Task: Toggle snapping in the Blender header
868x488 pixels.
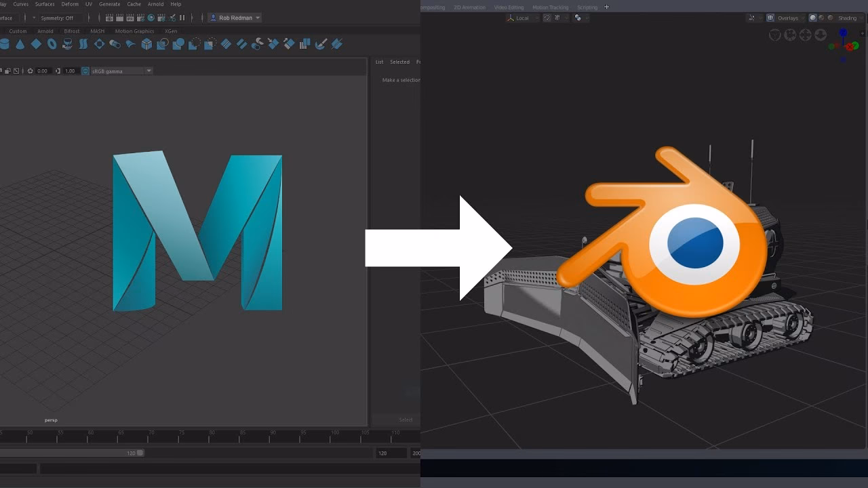Action: [x=547, y=18]
